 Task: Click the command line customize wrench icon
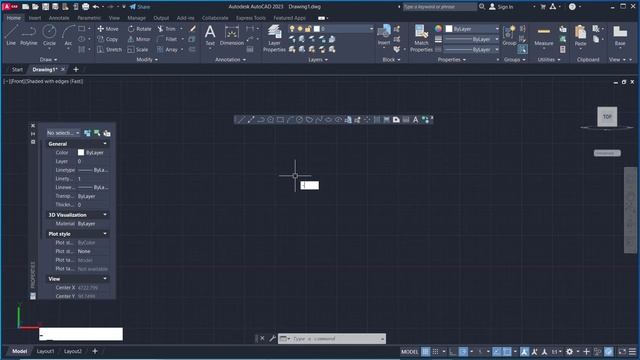[272, 338]
